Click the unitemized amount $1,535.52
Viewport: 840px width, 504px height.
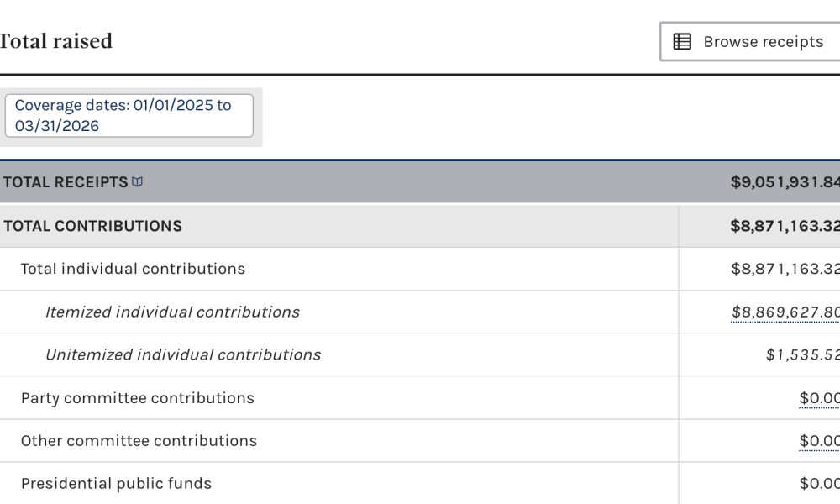tap(802, 355)
